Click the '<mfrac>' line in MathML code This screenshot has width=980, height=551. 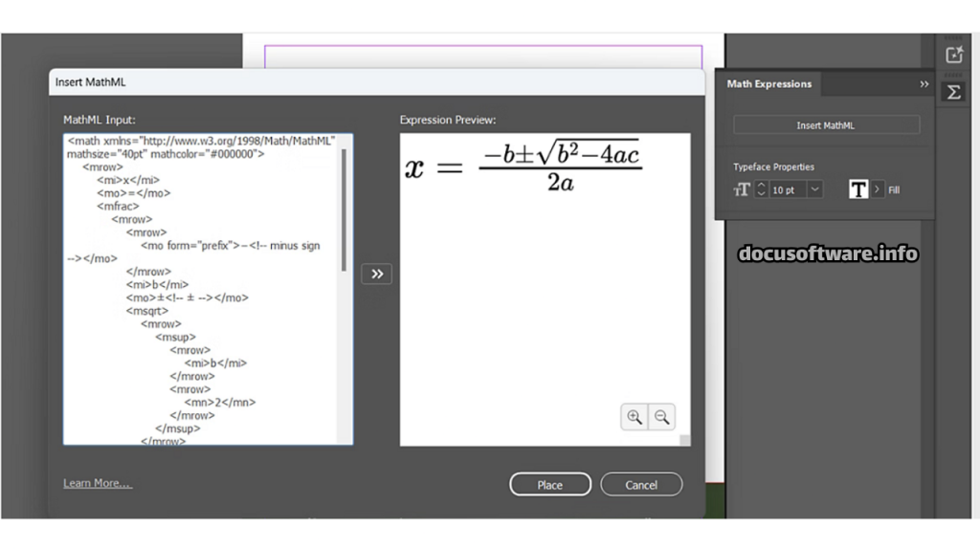point(118,207)
